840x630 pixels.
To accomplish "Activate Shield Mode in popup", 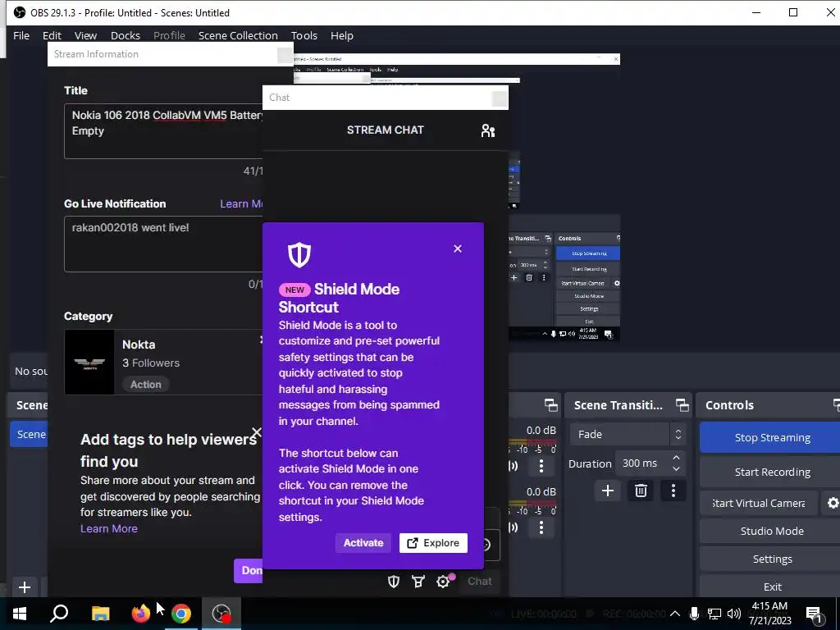I will click(363, 543).
